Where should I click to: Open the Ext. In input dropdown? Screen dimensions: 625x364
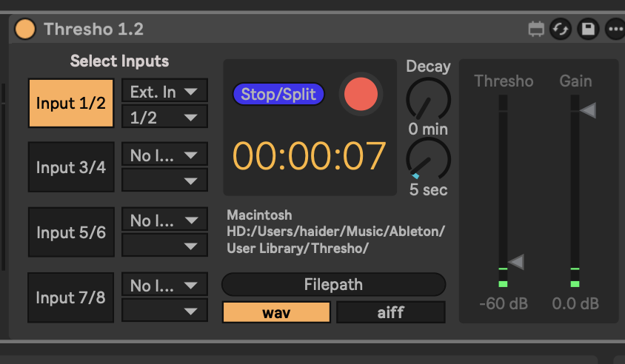(x=164, y=92)
